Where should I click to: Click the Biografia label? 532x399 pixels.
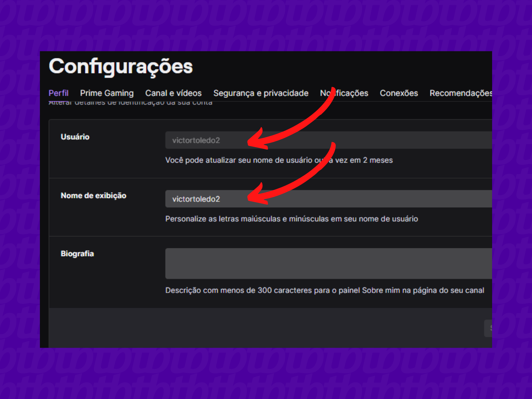77,254
